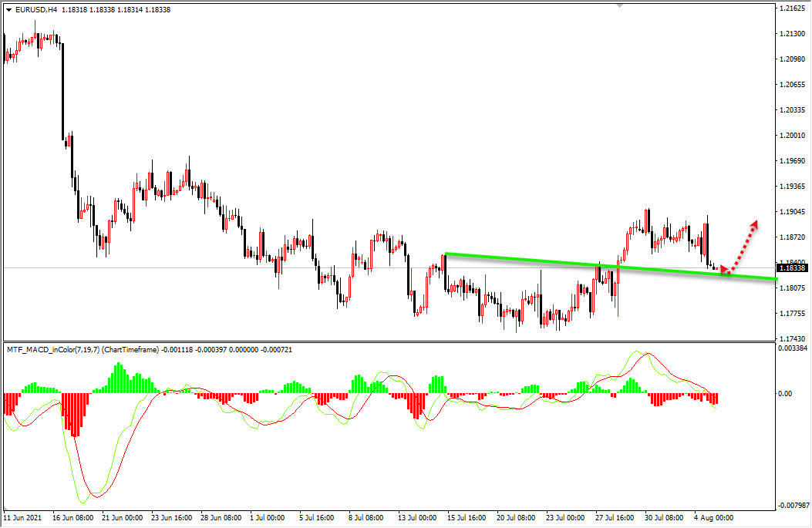
Task: Click the MACD scale value -0.007987
Action: (793, 505)
